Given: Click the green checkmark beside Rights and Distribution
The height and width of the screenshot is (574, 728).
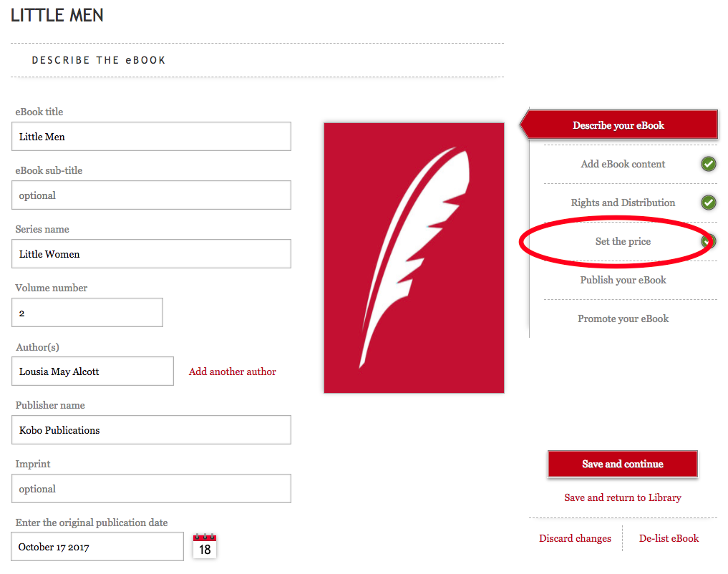Looking at the screenshot, I should (x=708, y=203).
